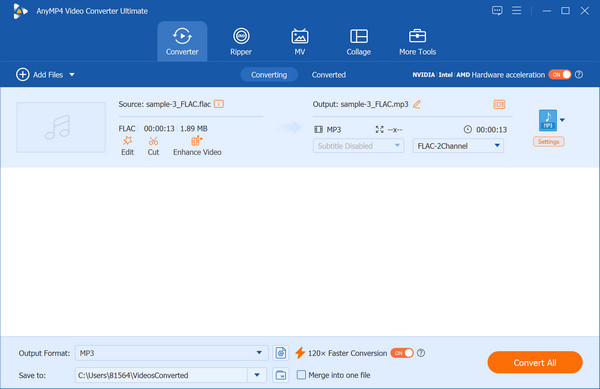Click the Collage layout icon
Image resolution: width=600 pixels, height=389 pixels.
click(x=359, y=36)
